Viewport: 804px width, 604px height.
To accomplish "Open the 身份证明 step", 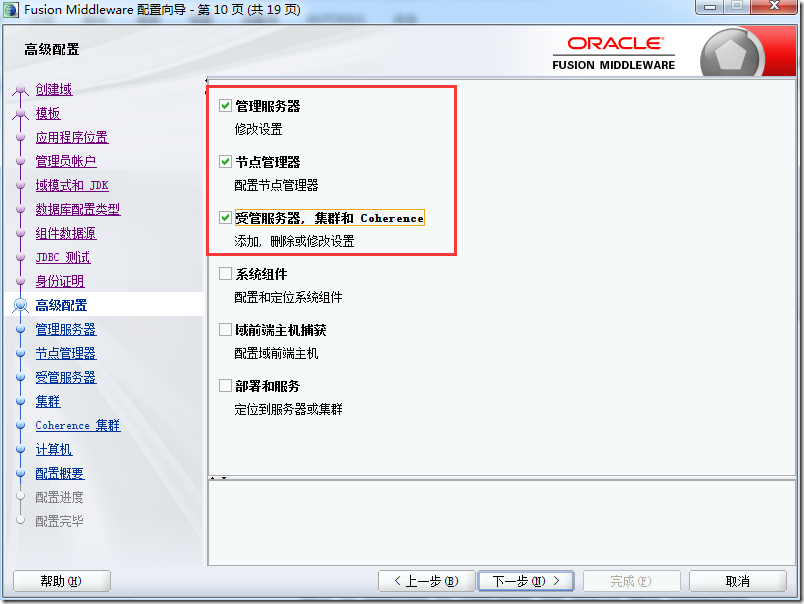I will tap(59, 281).
